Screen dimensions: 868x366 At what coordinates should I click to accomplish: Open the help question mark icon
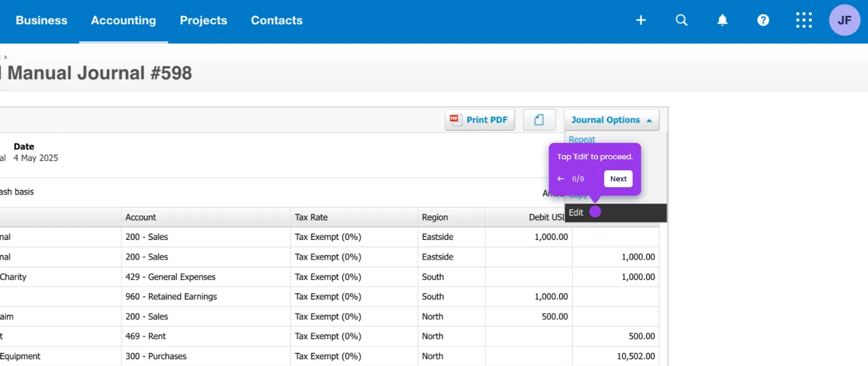[763, 20]
